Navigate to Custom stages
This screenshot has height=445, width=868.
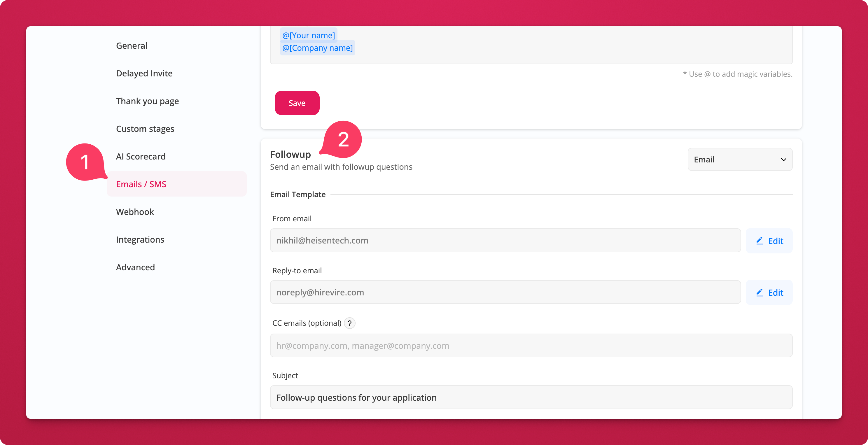pyautogui.click(x=145, y=129)
